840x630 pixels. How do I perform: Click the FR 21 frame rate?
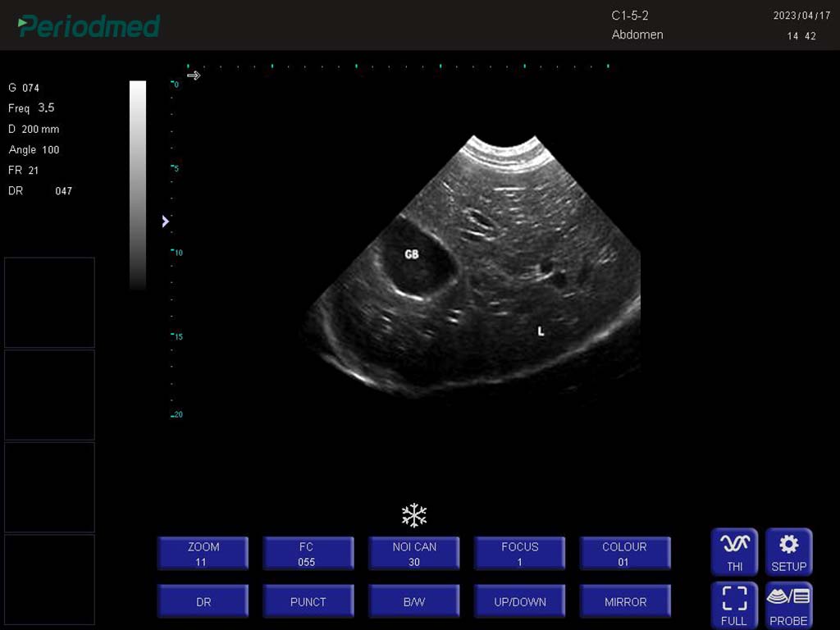(x=23, y=171)
